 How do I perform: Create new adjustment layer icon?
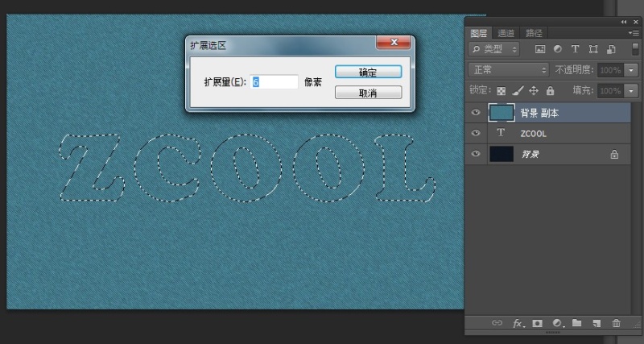[556, 323]
